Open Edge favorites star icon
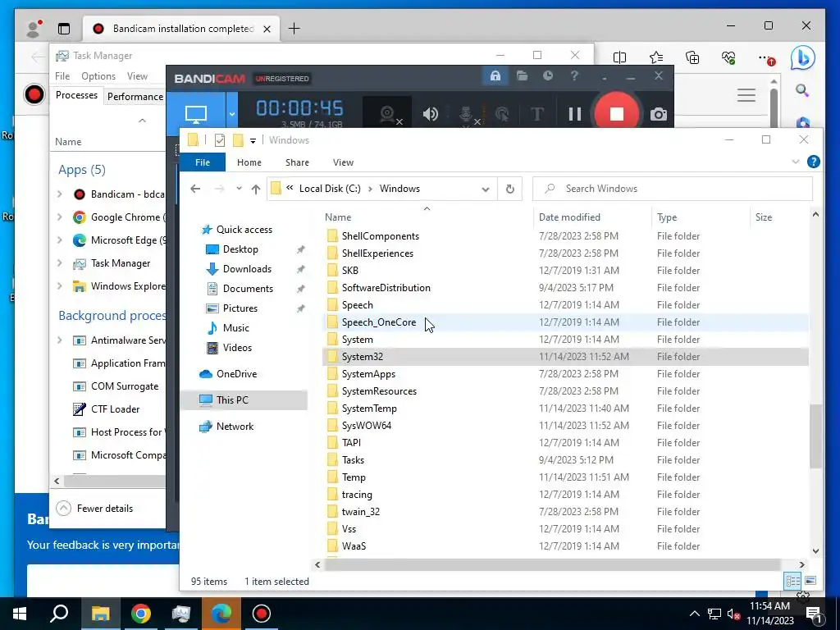 (655, 58)
